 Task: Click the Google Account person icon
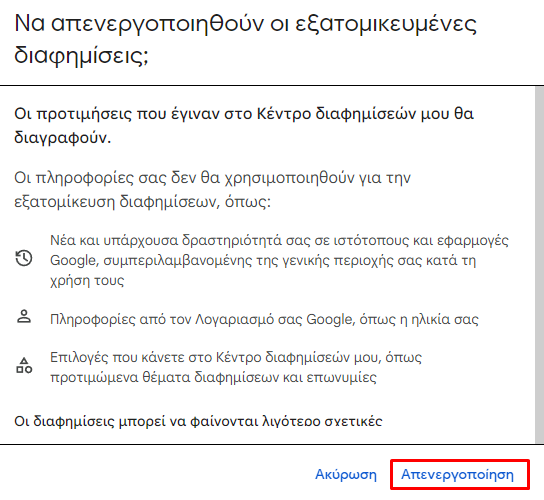(24, 317)
